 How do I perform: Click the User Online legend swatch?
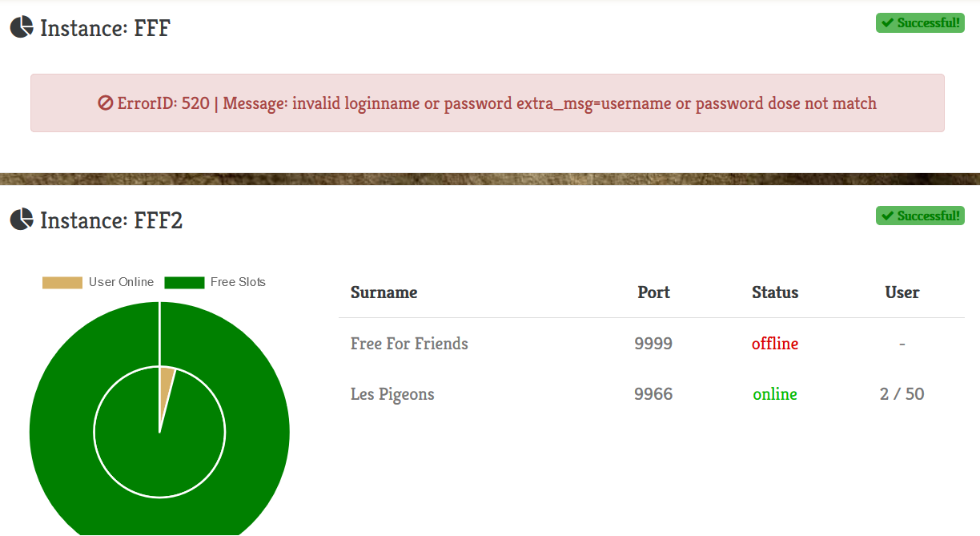(x=62, y=282)
